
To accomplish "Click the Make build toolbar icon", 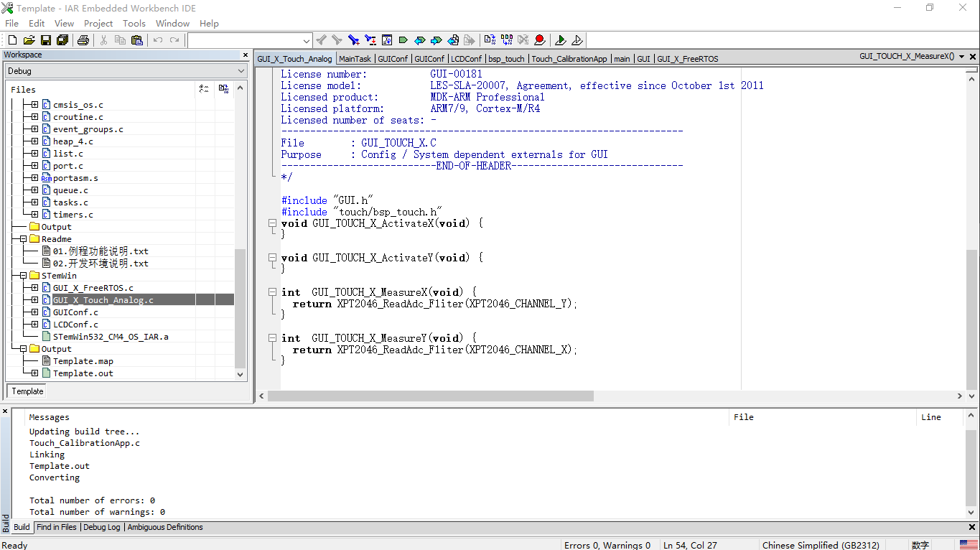I will point(507,40).
